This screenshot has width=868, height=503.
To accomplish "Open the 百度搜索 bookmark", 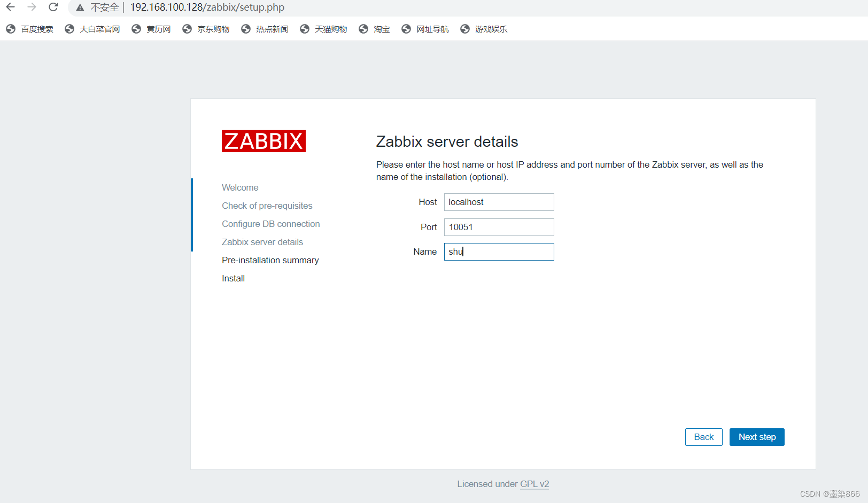I will tap(30, 29).
